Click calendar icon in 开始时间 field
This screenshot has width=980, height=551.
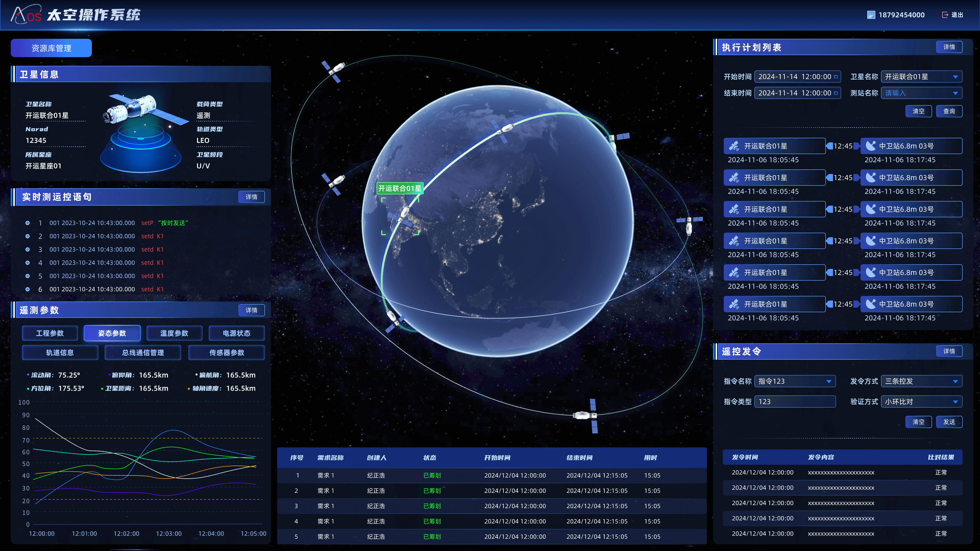click(x=836, y=77)
